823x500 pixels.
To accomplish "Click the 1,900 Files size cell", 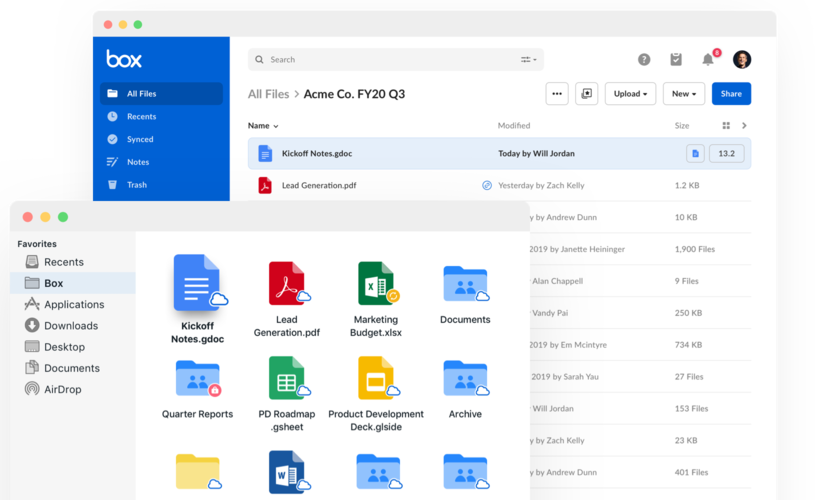I will click(695, 249).
